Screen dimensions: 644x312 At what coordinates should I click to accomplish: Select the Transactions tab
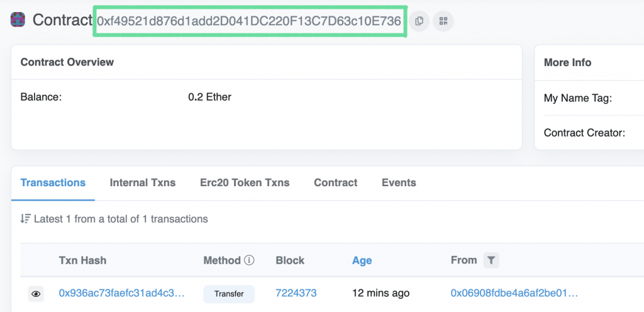click(x=53, y=182)
